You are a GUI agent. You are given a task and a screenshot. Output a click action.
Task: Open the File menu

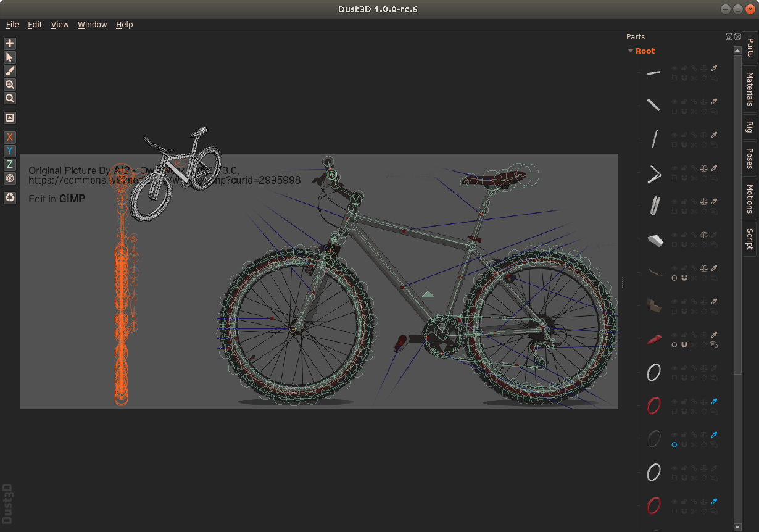pyautogui.click(x=12, y=25)
